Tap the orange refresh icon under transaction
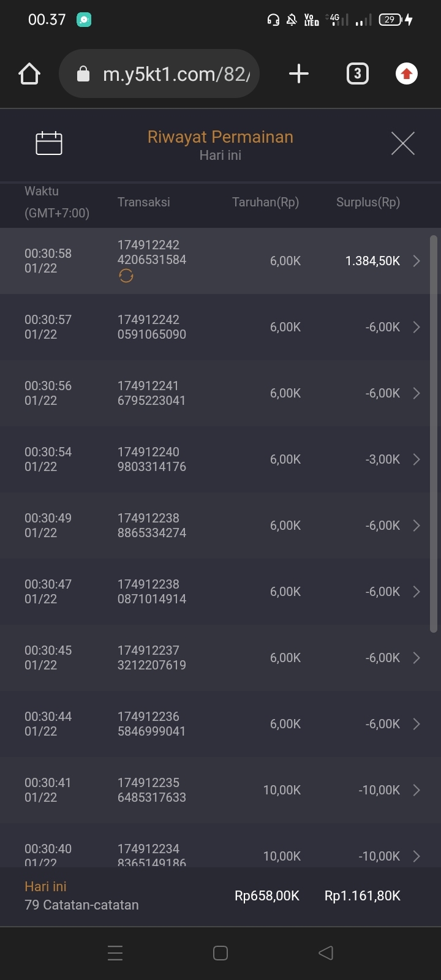This screenshot has height=980, width=441. (126, 276)
